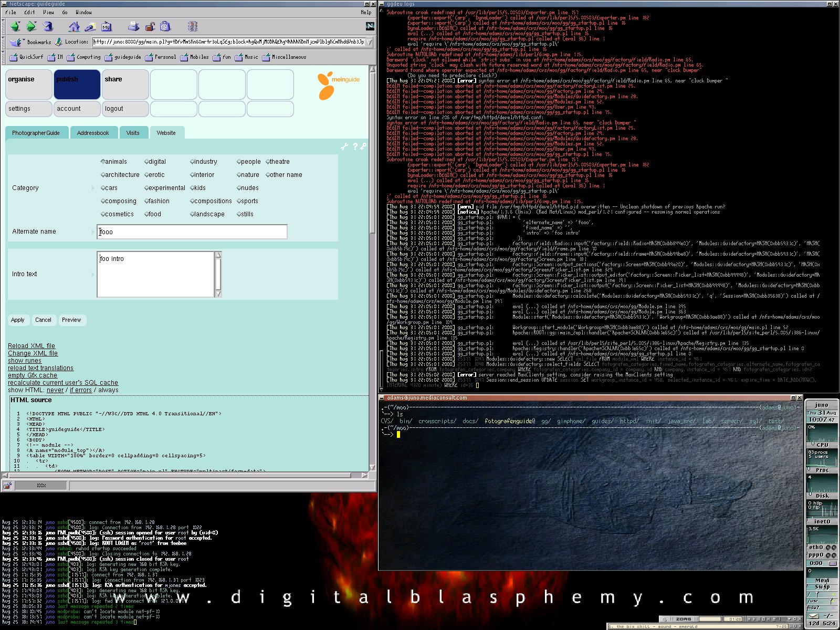The image size is (840, 630).
Task: Switch to the Addressbook tab
Action: click(93, 133)
